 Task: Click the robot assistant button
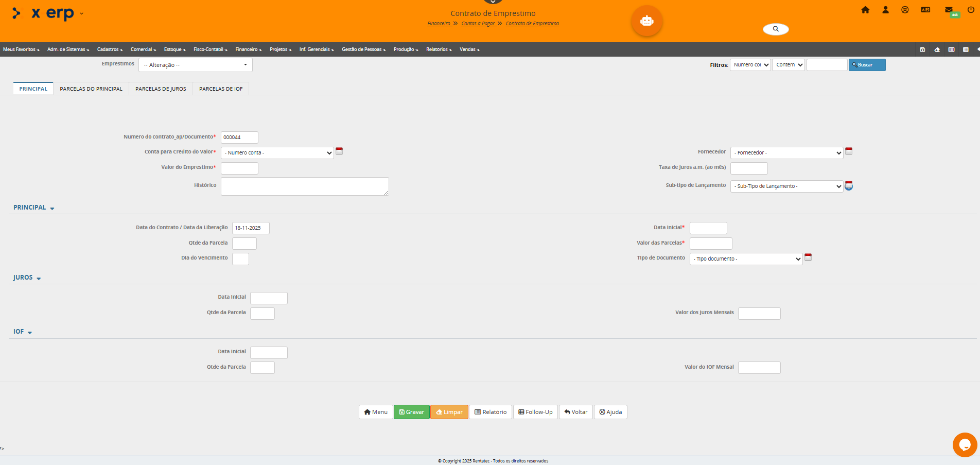point(646,21)
